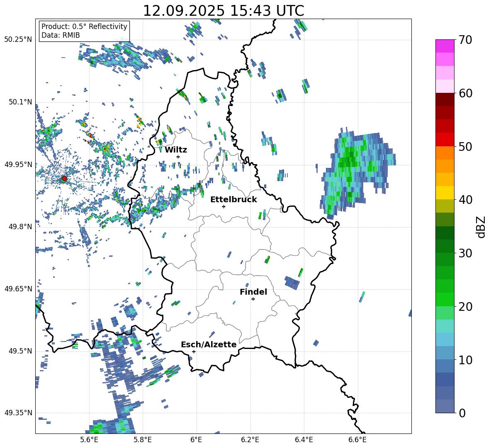Click the red radar site marker

tap(64, 178)
